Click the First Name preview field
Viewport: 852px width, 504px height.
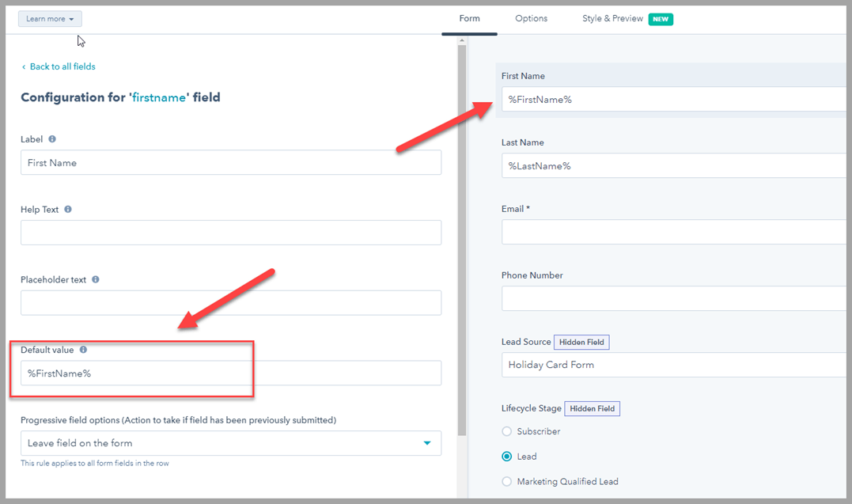coord(674,100)
